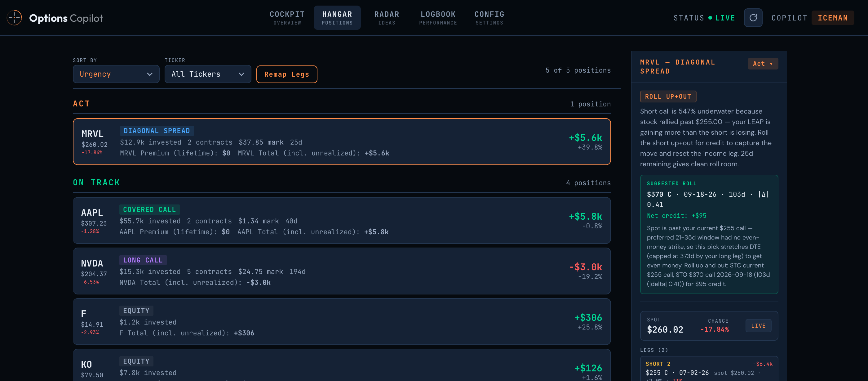This screenshot has height=381, width=868.
Task: Click the Suggested Roll box
Action: coord(709,234)
